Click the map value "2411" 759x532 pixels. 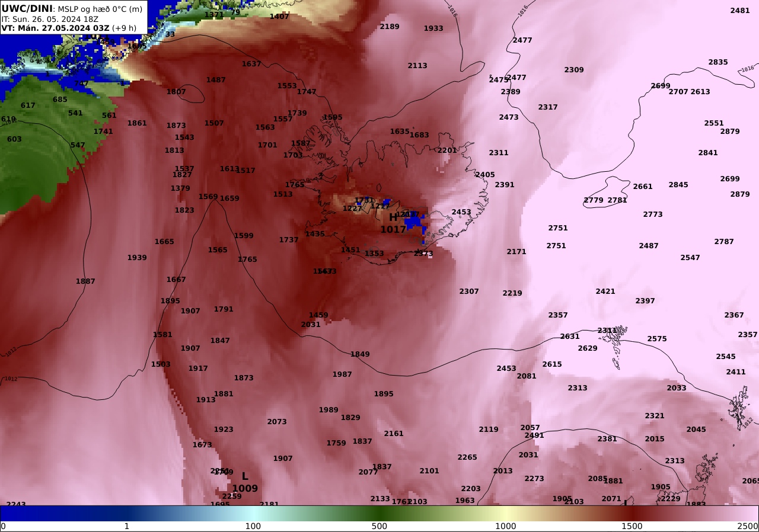pos(736,372)
